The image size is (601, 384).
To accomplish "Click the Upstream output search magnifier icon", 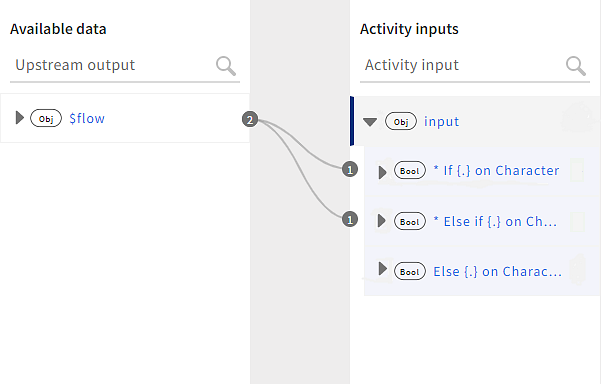I will 226,66.
